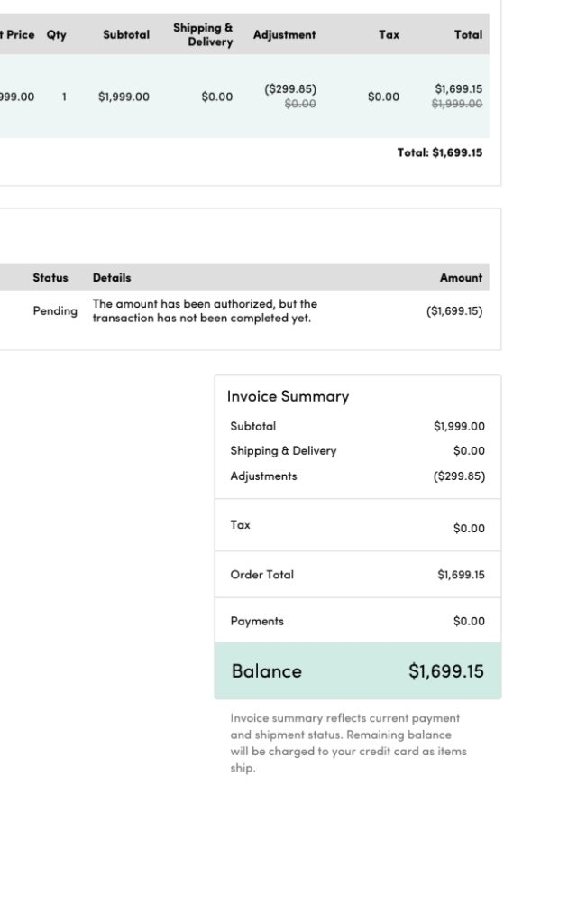Click the Adjustment column header
The image size is (568, 924).
(284, 35)
